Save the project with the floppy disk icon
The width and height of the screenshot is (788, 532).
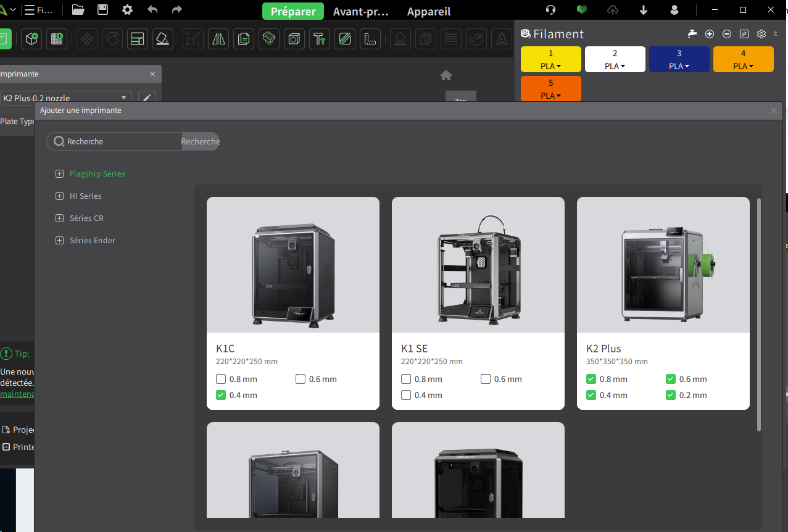pyautogui.click(x=102, y=10)
